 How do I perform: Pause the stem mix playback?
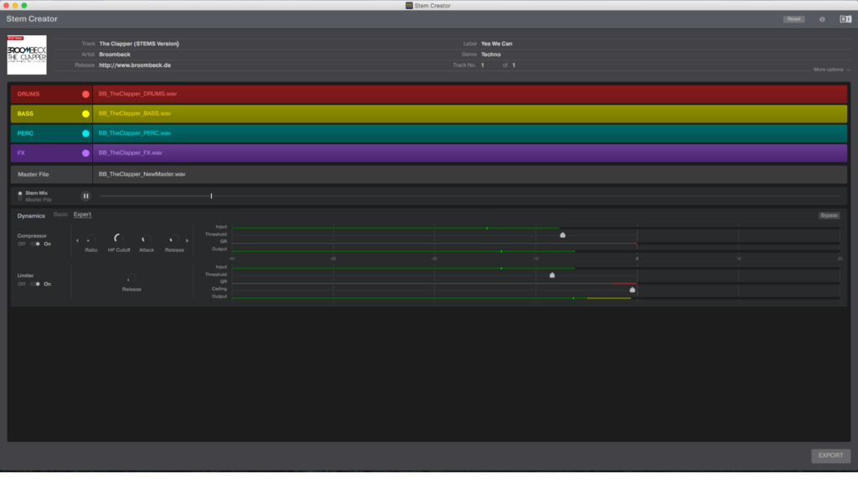pos(86,196)
